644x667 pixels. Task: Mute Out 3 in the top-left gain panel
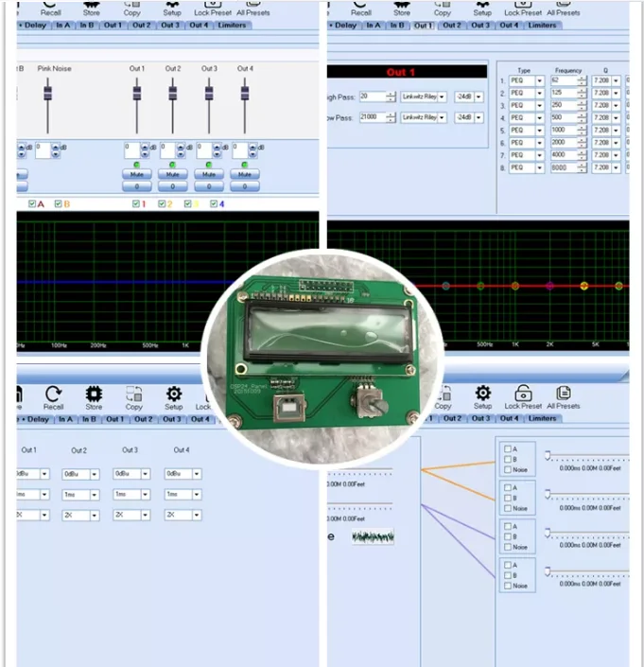209,174
